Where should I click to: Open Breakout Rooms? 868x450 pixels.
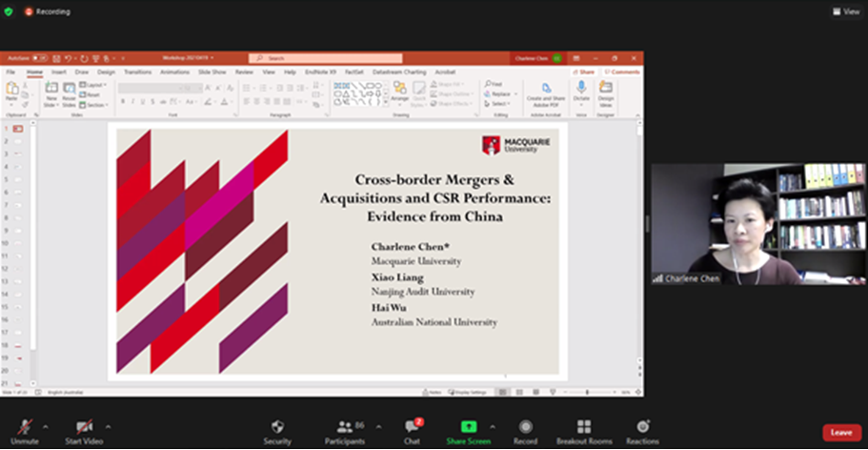(x=584, y=426)
